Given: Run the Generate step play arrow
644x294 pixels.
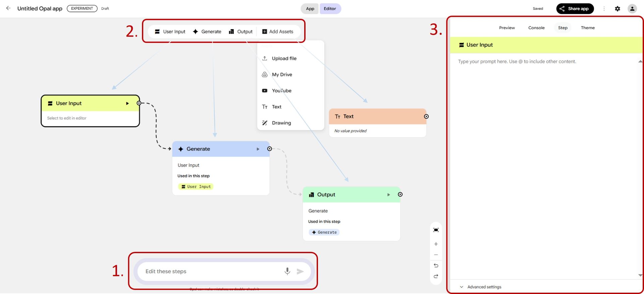Looking at the screenshot, I should (258, 149).
